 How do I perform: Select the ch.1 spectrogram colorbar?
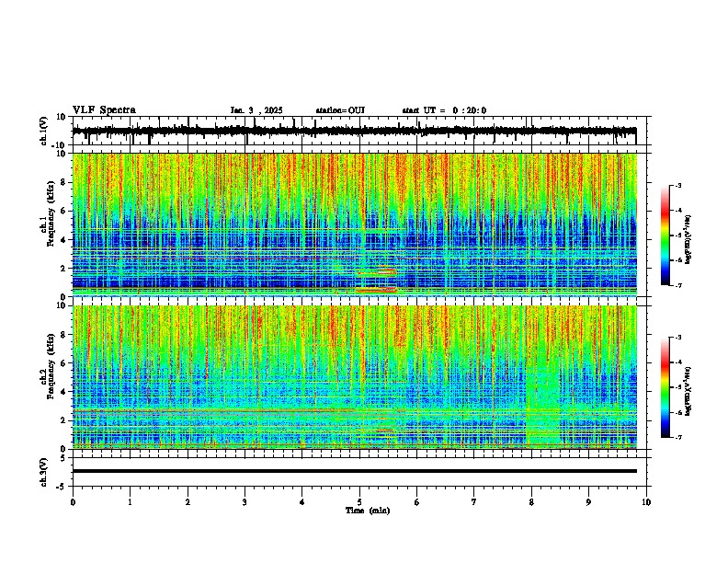(665, 236)
